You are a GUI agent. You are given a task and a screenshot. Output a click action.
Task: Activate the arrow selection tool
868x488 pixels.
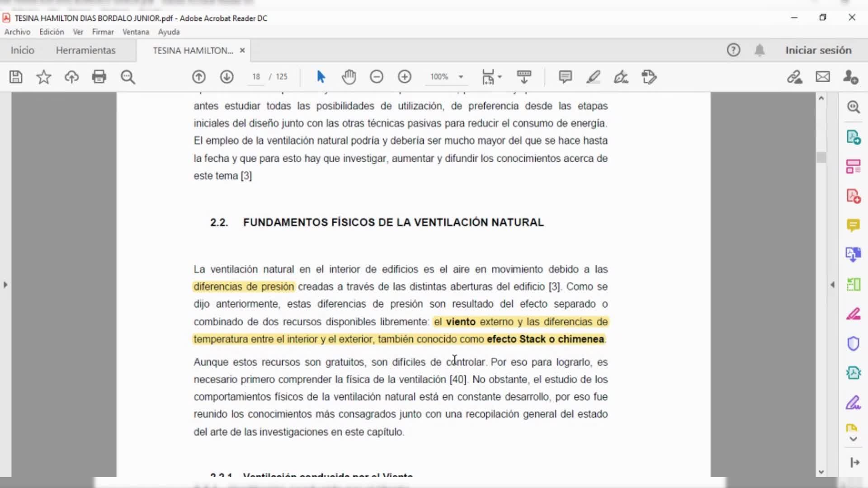point(321,77)
